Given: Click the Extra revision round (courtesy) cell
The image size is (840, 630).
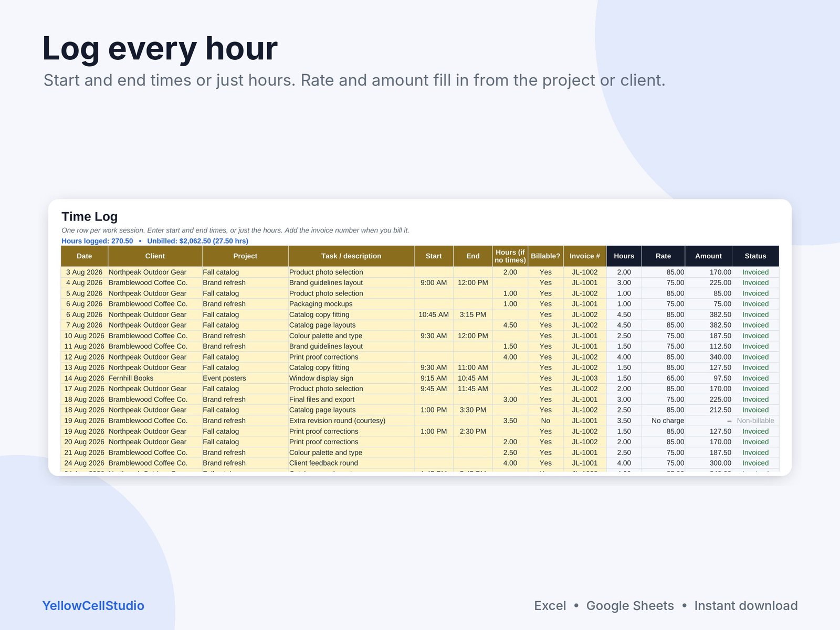Looking at the screenshot, I should [x=351, y=421].
